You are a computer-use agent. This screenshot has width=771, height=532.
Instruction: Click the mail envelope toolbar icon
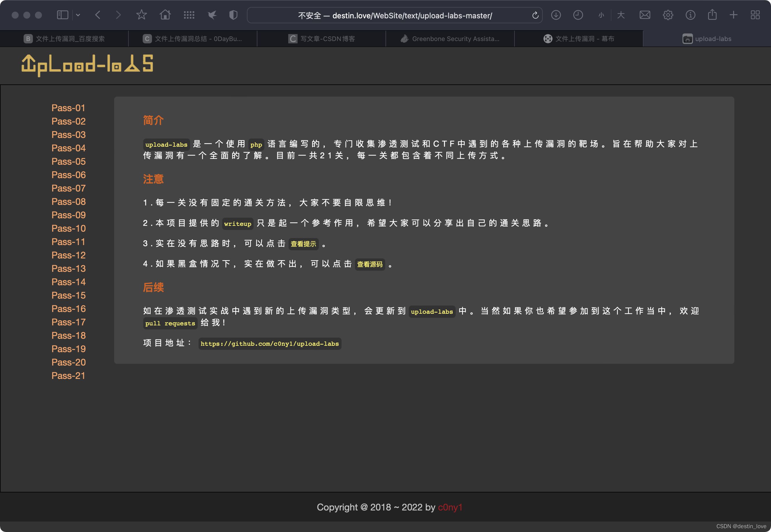pos(645,15)
